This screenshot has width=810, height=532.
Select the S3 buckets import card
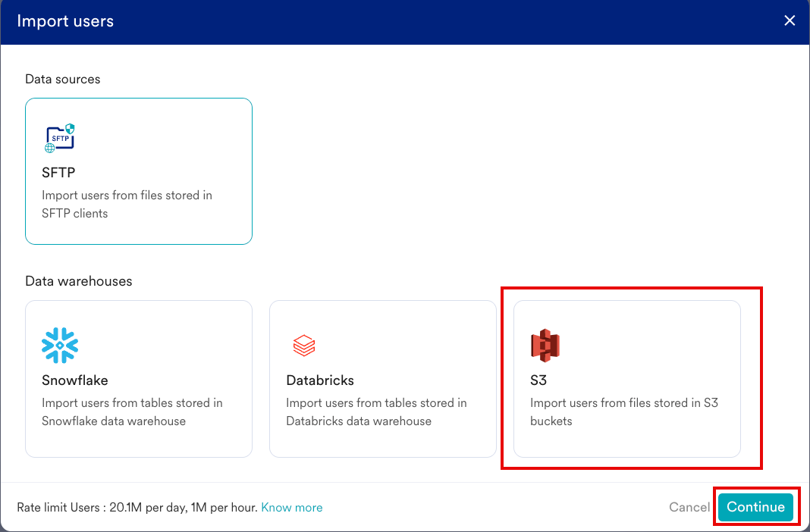[627, 379]
